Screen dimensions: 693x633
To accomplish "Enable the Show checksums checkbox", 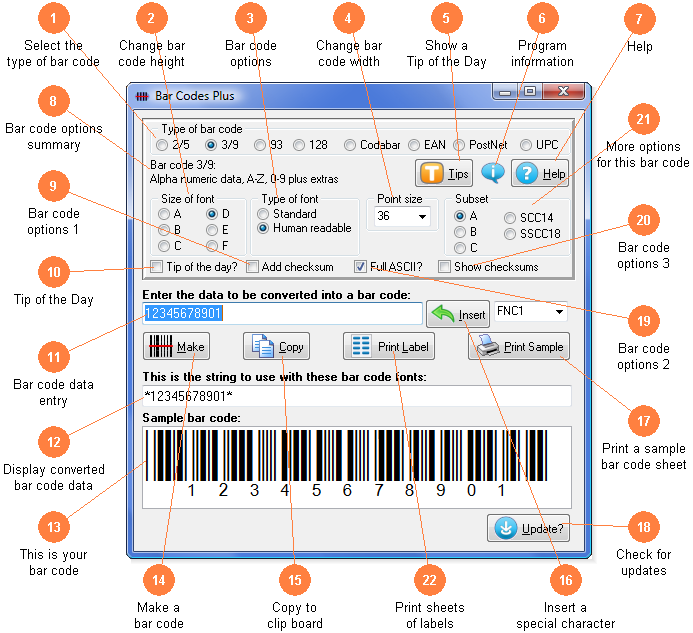I will 444,267.
